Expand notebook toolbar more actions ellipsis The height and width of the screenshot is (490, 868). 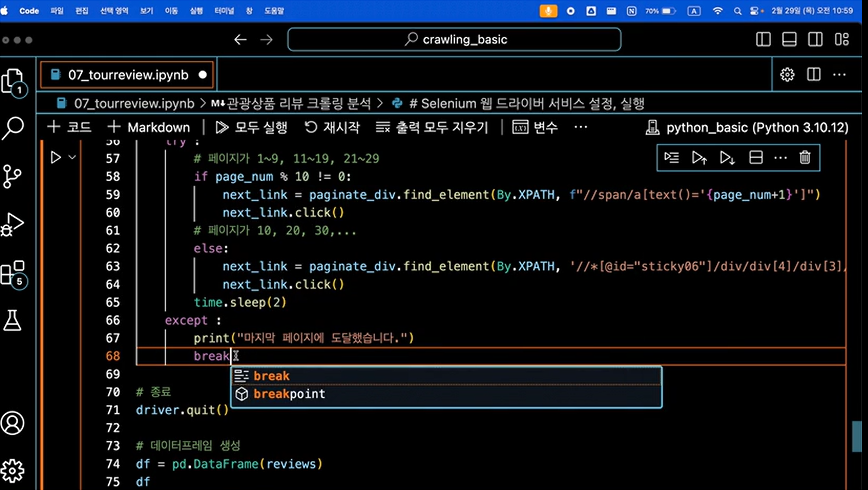pyautogui.click(x=581, y=127)
